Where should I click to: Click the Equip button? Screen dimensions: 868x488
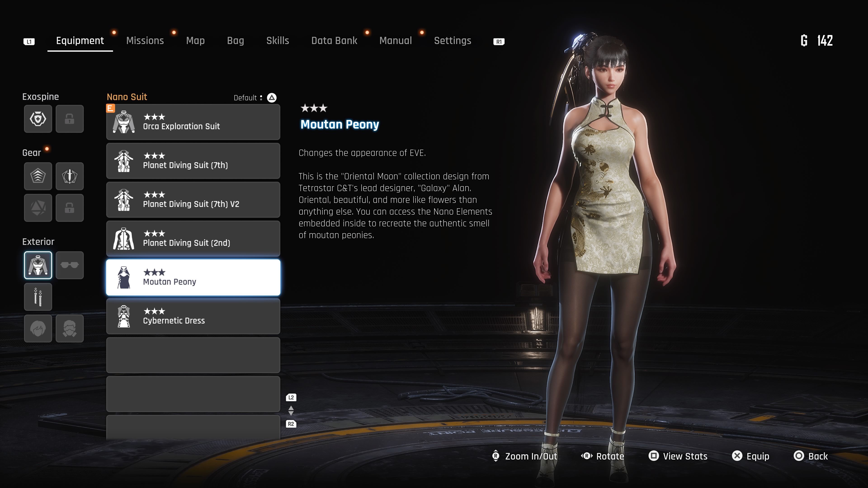coord(751,456)
